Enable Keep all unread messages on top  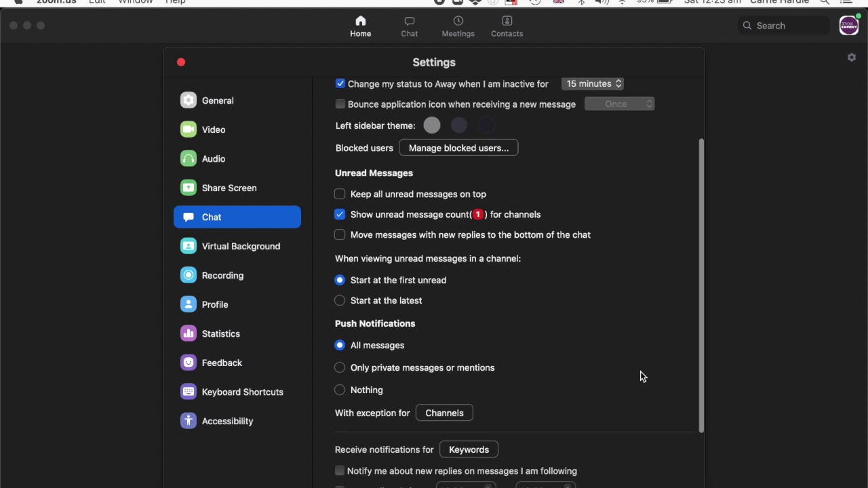pos(340,194)
